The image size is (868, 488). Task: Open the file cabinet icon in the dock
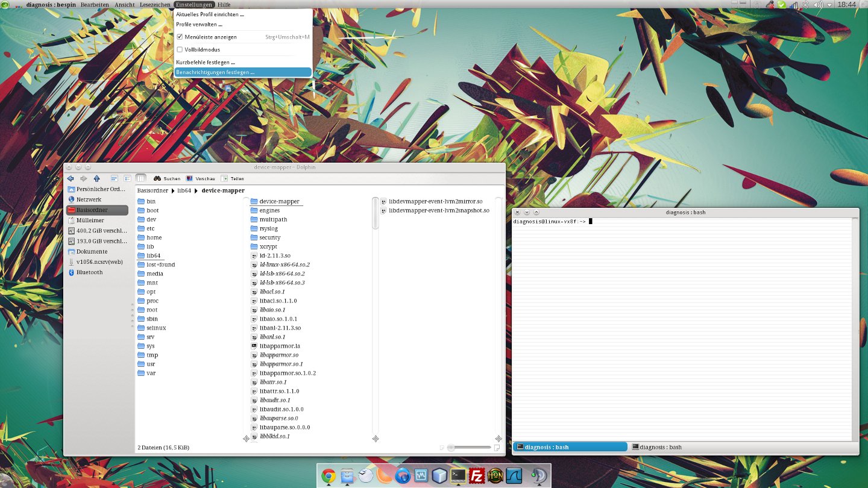click(x=347, y=476)
